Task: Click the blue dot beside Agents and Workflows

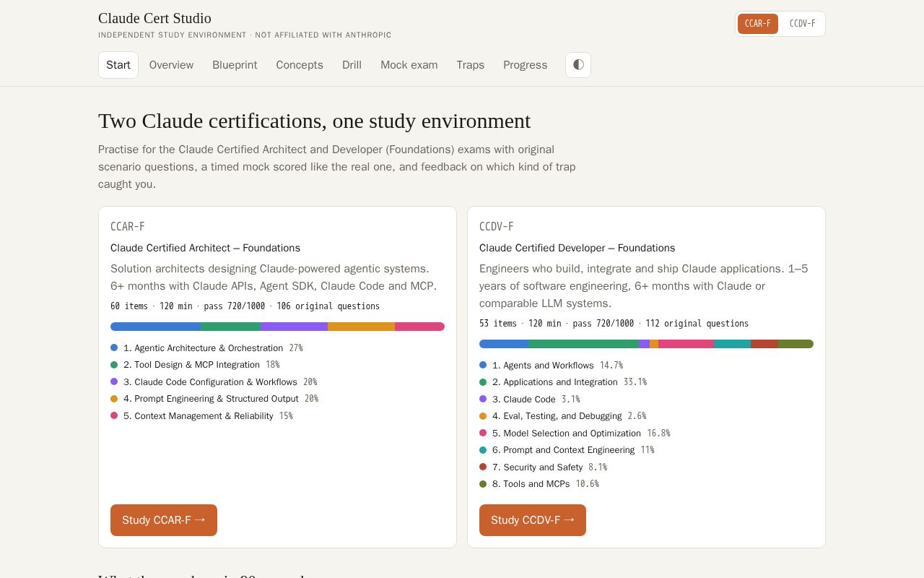Action: point(483,365)
